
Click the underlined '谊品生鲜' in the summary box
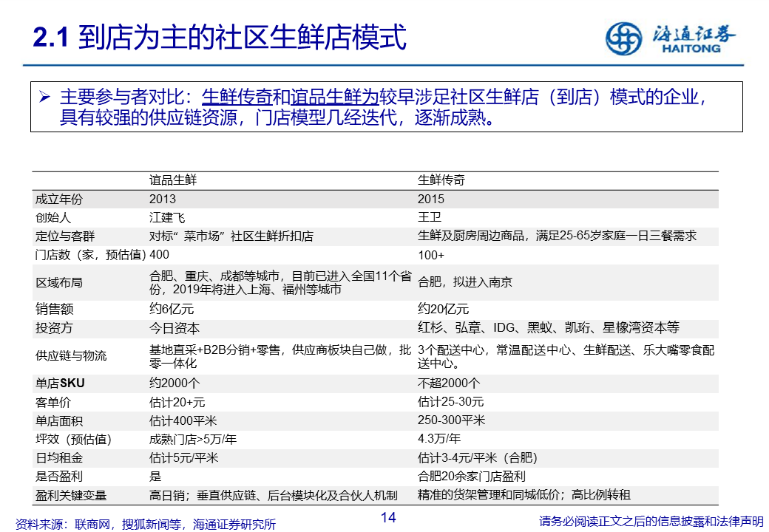325,97
